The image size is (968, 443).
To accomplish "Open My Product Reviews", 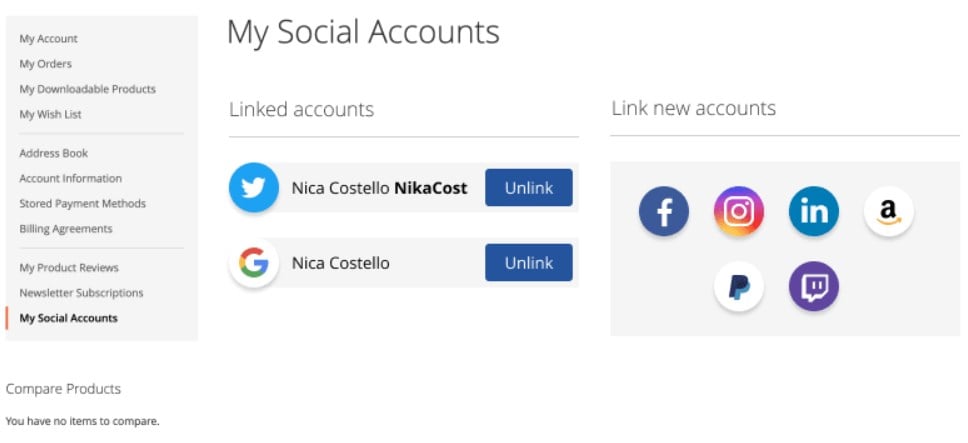I will [69, 268].
